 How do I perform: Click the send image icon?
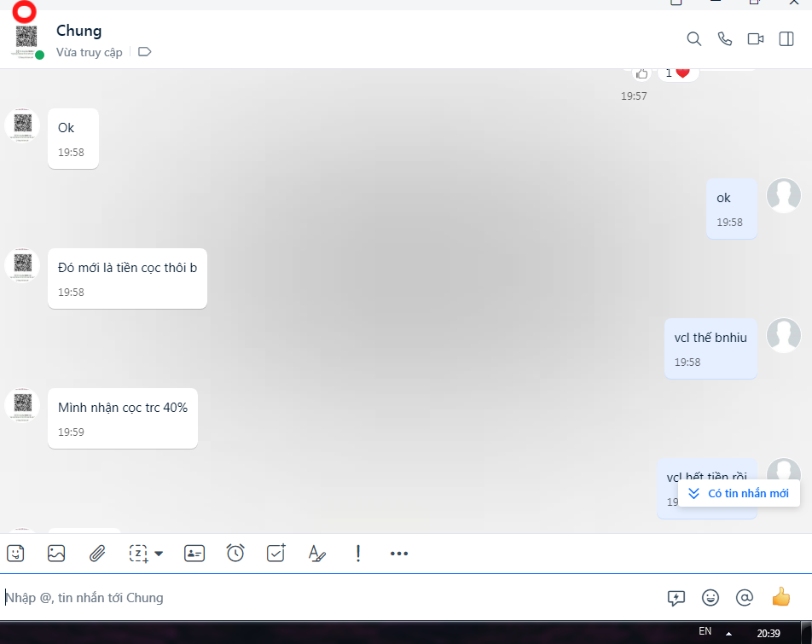56,554
